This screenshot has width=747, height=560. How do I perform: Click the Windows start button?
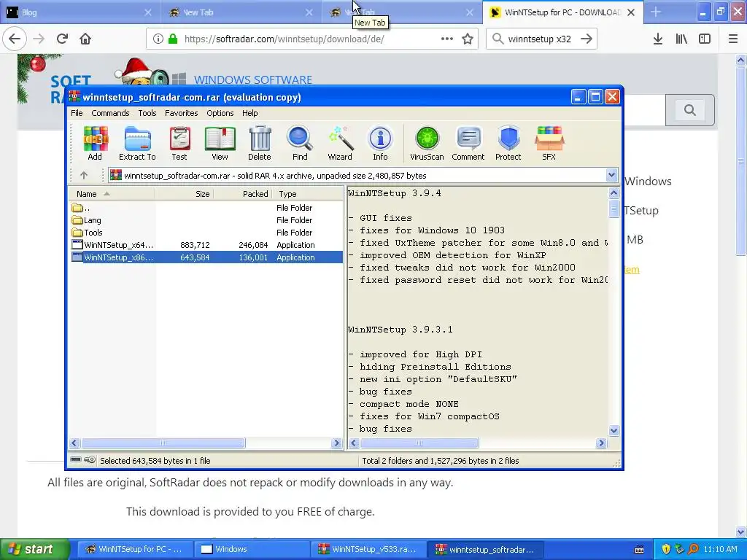pyautogui.click(x=35, y=549)
